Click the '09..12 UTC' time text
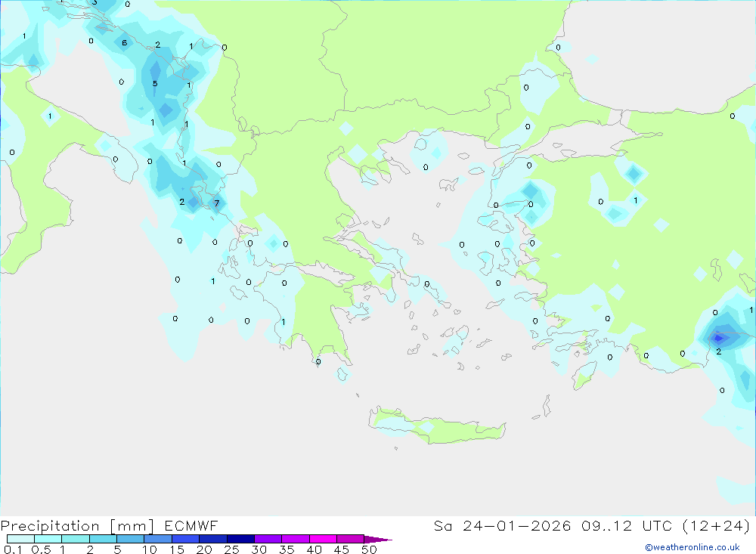The height and width of the screenshot is (554, 756). coord(627,525)
